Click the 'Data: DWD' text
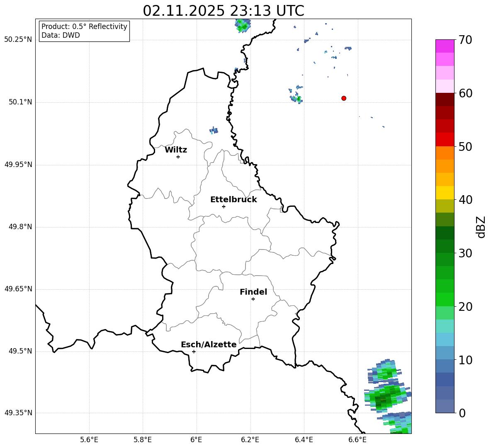This screenshot has height=448, width=491. [x=61, y=35]
